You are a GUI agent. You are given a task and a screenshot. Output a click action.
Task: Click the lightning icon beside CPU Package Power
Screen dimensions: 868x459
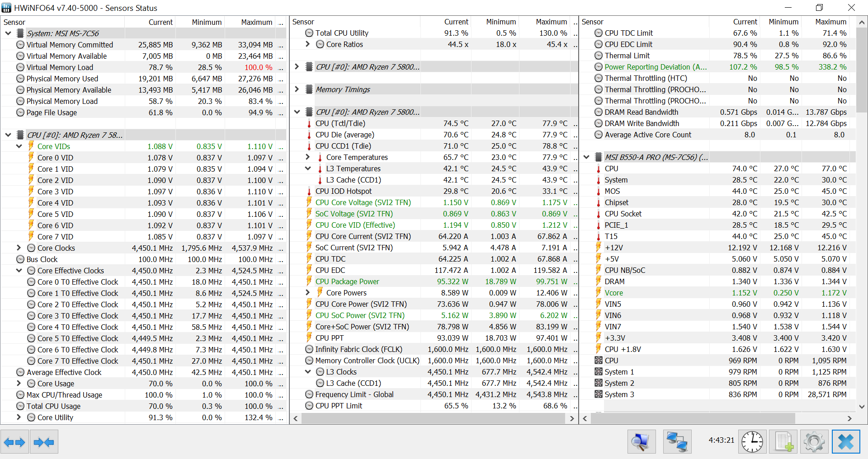[309, 281]
